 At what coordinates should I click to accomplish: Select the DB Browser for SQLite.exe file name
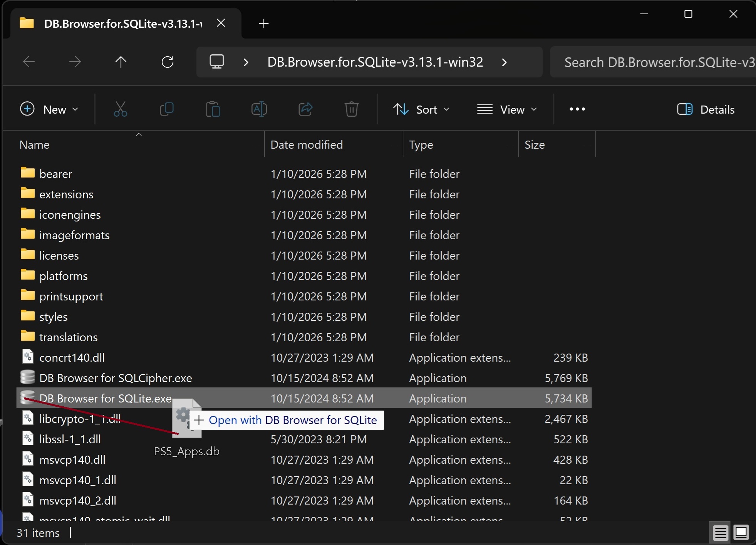point(106,399)
